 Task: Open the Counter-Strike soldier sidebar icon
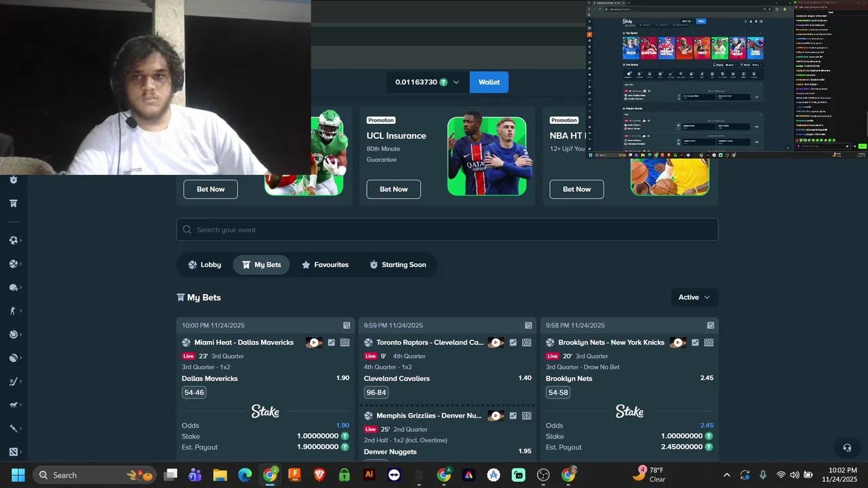[13, 311]
